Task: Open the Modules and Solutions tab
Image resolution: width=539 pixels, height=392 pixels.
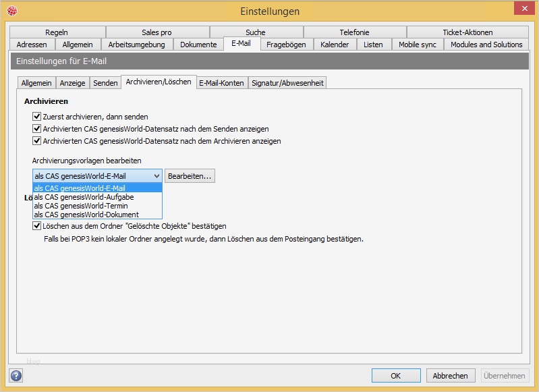Action: [486, 45]
